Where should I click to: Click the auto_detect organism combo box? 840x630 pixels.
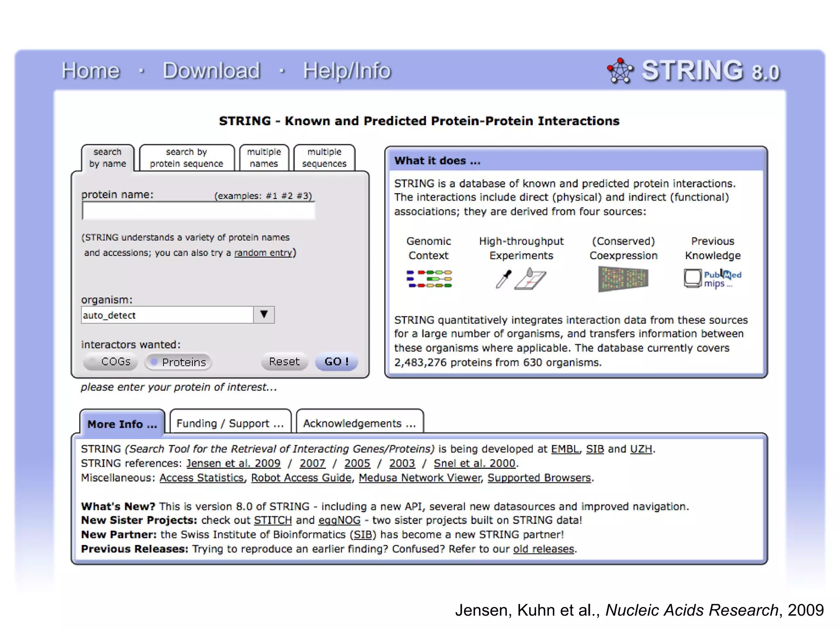pyautogui.click(x=167, y=315)
